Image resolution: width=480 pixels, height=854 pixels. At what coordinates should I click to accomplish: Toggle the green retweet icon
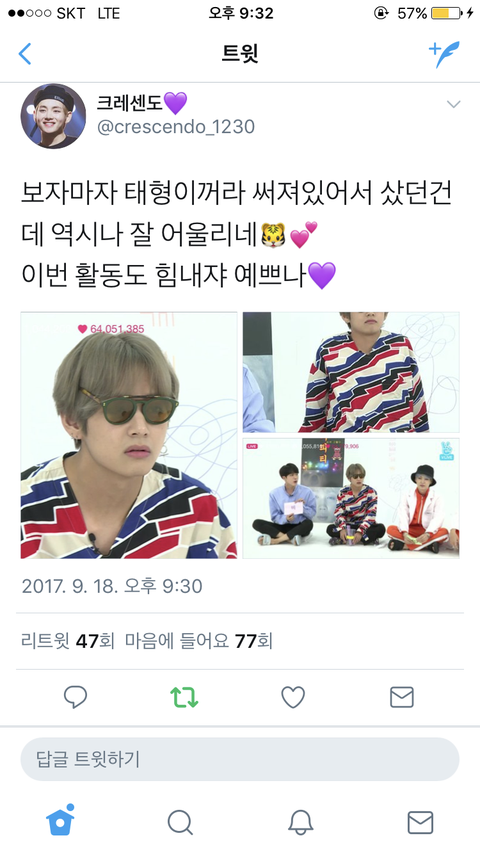click(x=184, y=697)
